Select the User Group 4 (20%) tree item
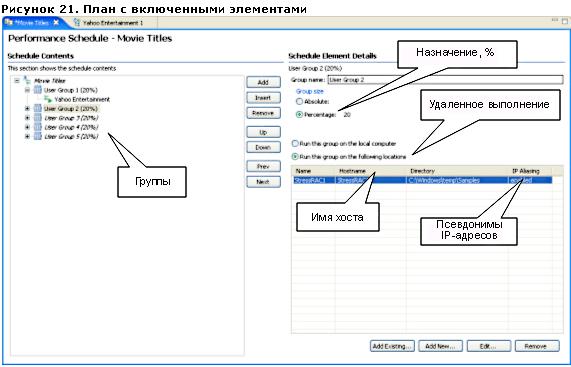 (71, 127)
